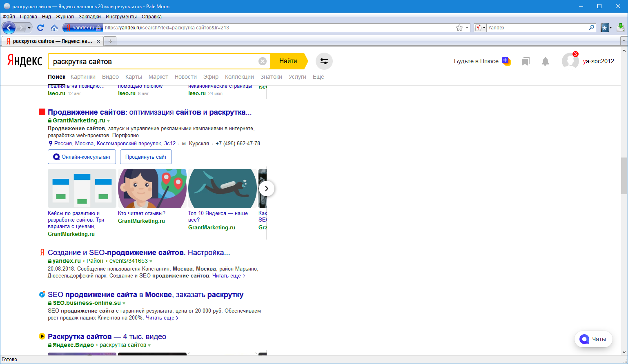Open ya-soc2012 account name
Viewport: 628px width, 364px height.
599,61
